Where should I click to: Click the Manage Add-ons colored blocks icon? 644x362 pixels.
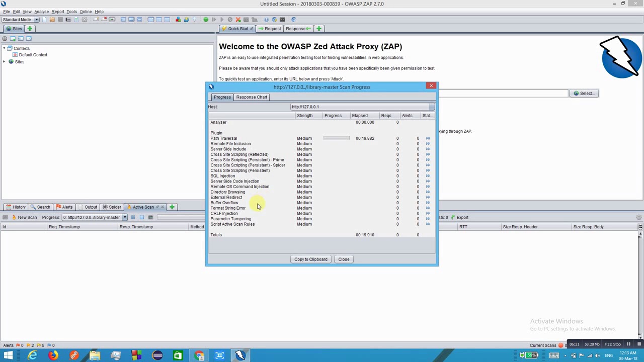coord(178,20)
